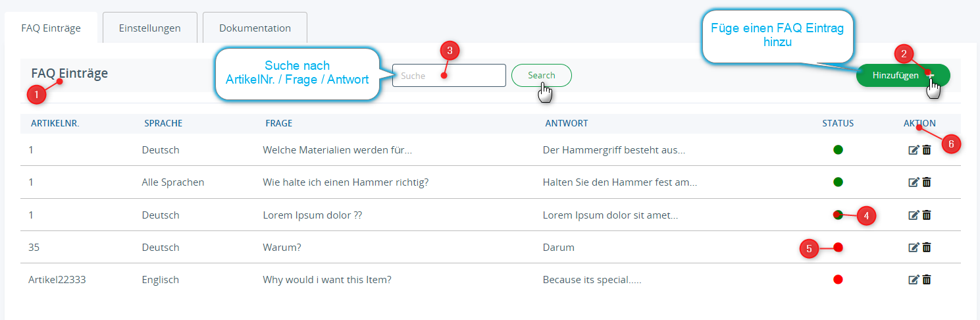
Task: Edit the Artikel22333 entry
Action: tap(914, 280)
